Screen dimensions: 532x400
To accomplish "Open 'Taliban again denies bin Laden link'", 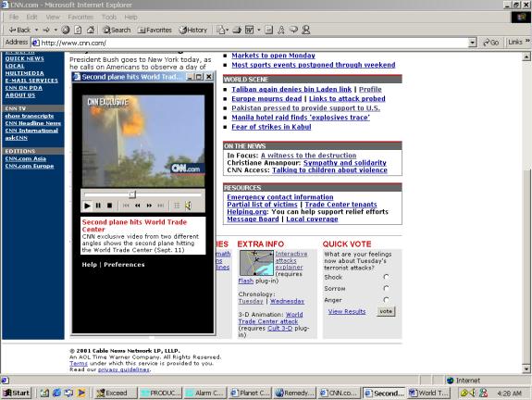I will tap(291, 89).
